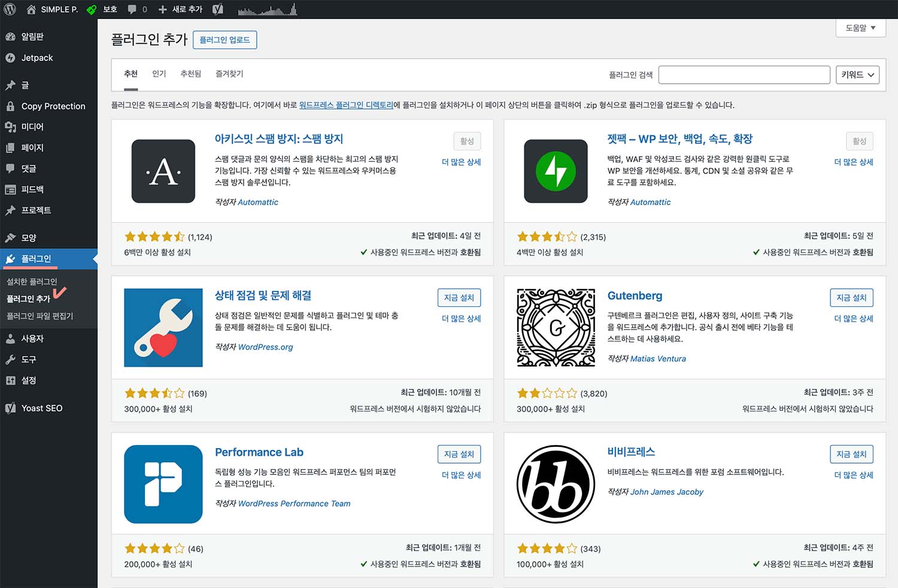Open Gutenberg plugin title link

tap(635, 295)
